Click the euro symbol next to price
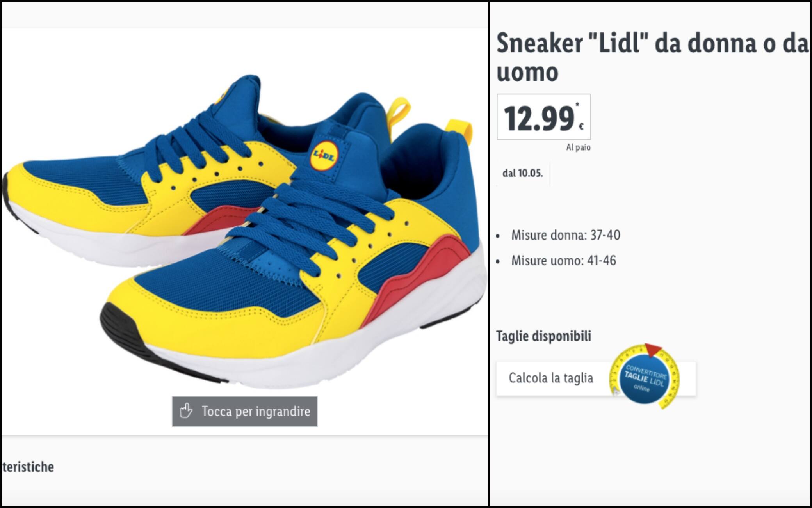The image size is (812, 508). point(581,126)
